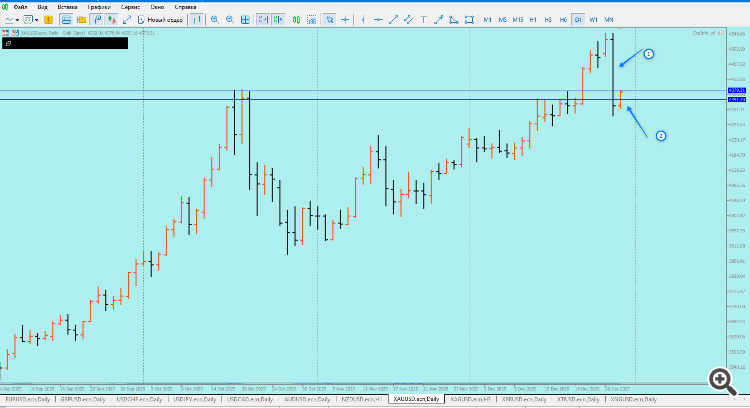Screen dimensions: 750x408
Task: Open the profiles dropdown arrow
Action: pyautogui.click(x=36, y=20)
